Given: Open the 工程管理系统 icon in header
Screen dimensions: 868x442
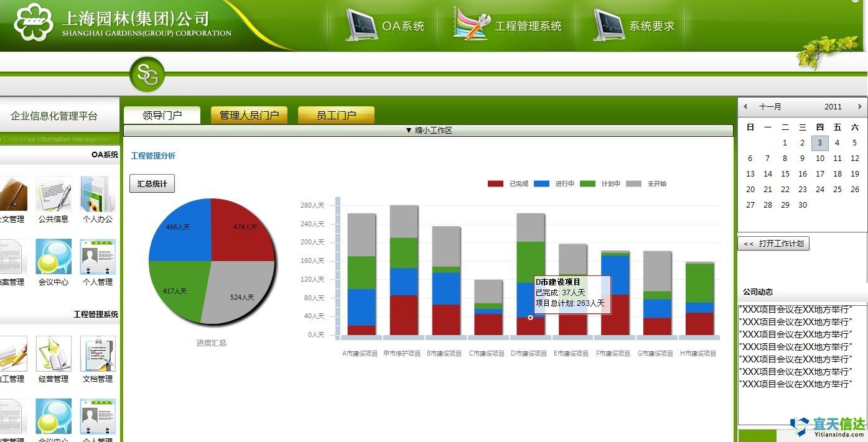Looking at the screenshot, I should 472,25.
